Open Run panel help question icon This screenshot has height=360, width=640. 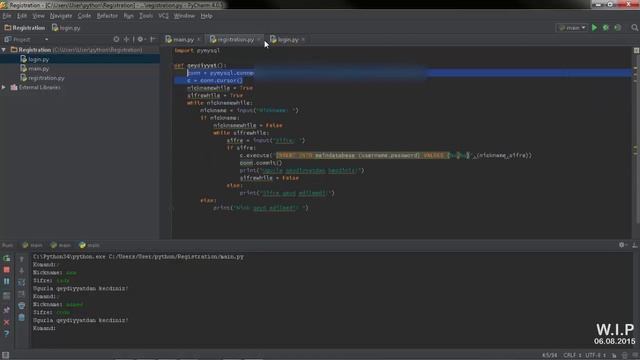pyautogui.click(x=7, y=333)
